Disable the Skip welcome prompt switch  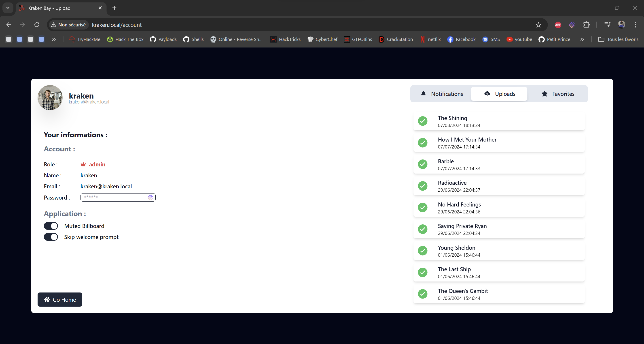51,237
